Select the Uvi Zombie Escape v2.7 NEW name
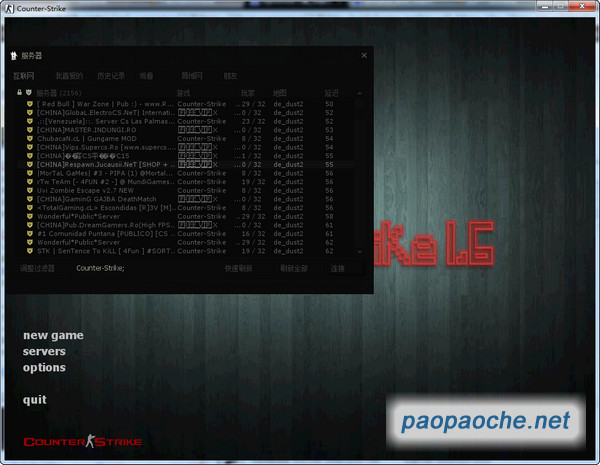This screenshot has width=600, height=465. click(85, 191)
